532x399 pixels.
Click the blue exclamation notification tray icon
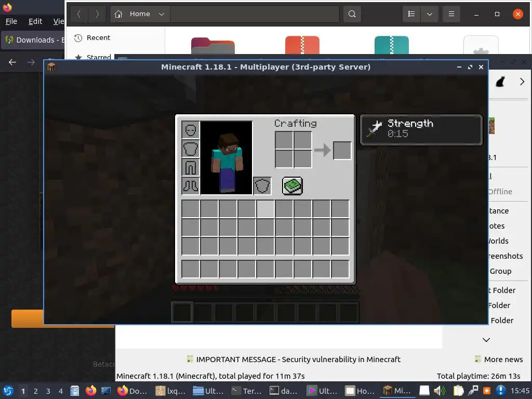(x=500, y=391)
